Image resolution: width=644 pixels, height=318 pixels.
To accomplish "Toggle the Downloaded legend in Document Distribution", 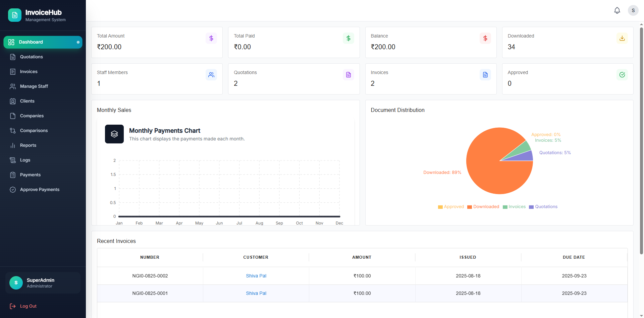I will pos(483,207).
